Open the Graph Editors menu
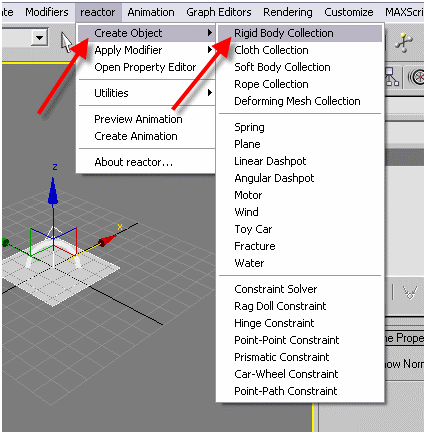Image resolution: width=426 pixels, height=434 pixels. point(219,12)
